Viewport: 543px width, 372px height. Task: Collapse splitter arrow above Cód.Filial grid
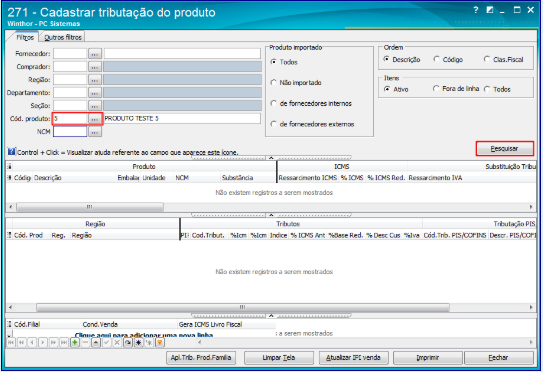click(271, 316)
